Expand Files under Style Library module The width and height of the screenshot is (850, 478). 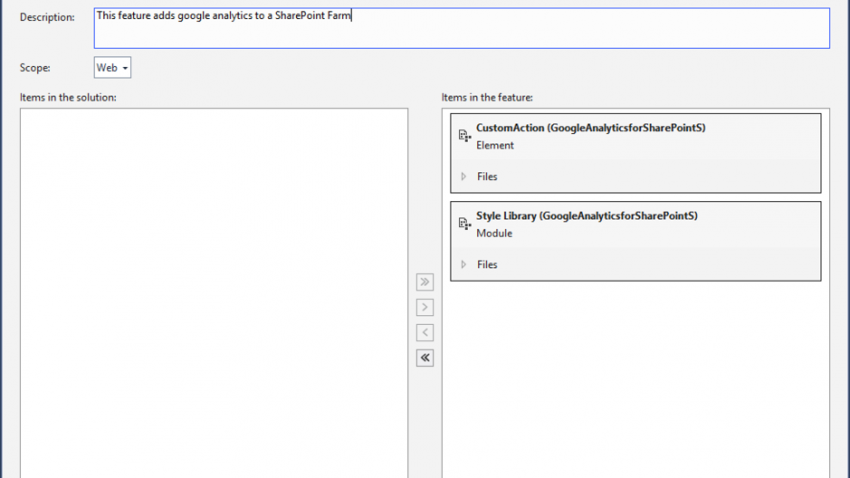[463, 264]
